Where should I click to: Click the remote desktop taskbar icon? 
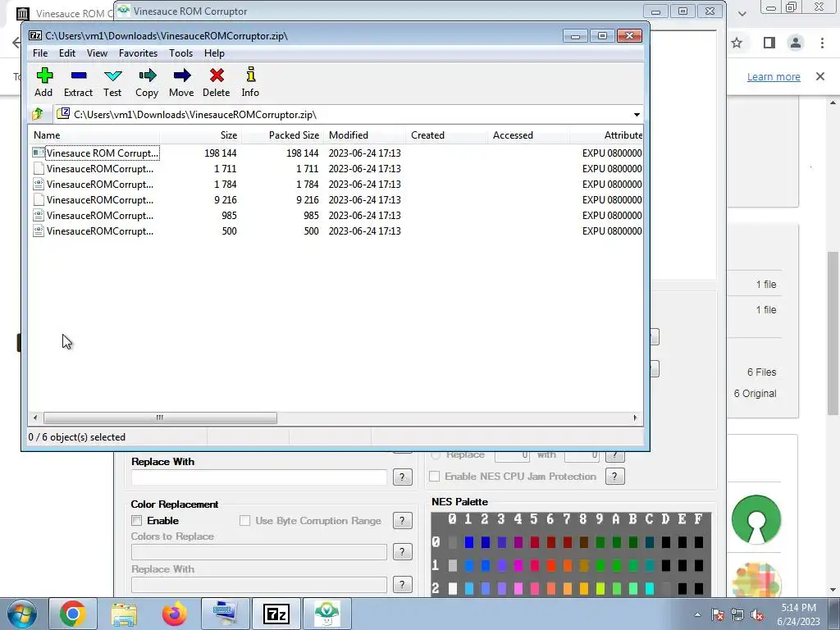(x=225, y=614)
